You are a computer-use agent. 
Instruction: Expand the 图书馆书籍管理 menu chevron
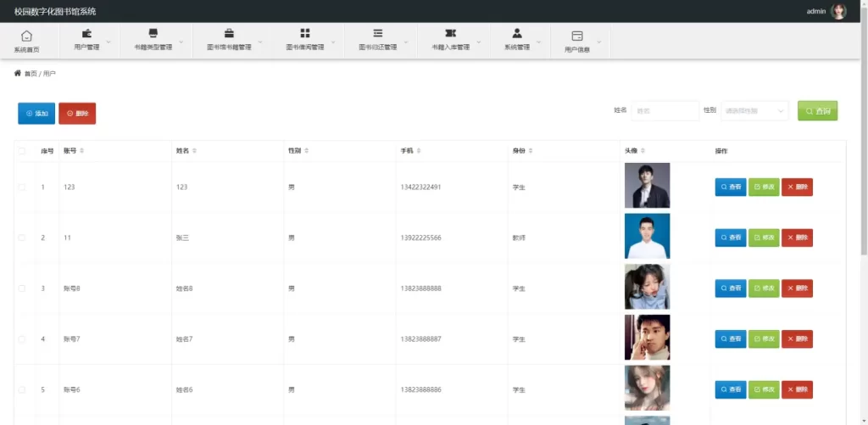260,42
